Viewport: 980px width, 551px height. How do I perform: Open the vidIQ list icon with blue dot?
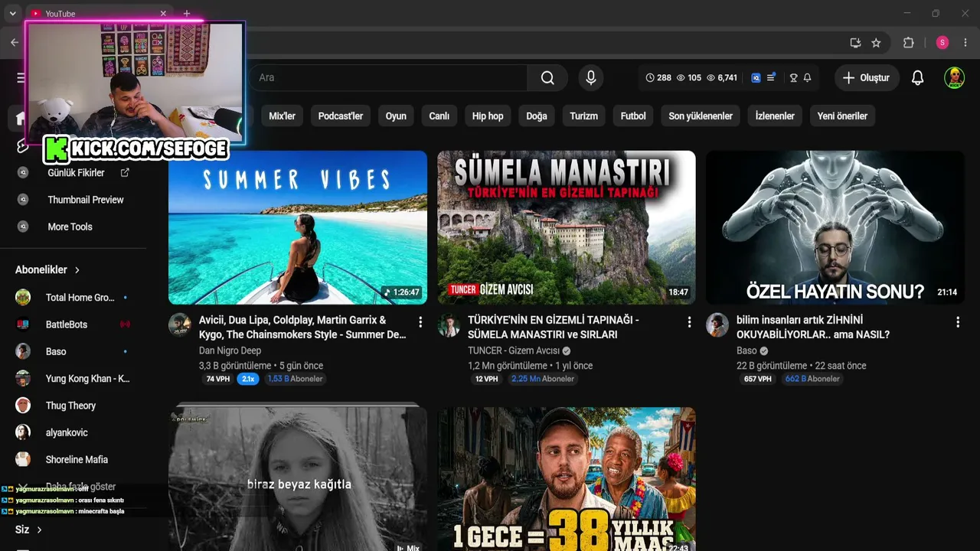click(x=771, y=77)
